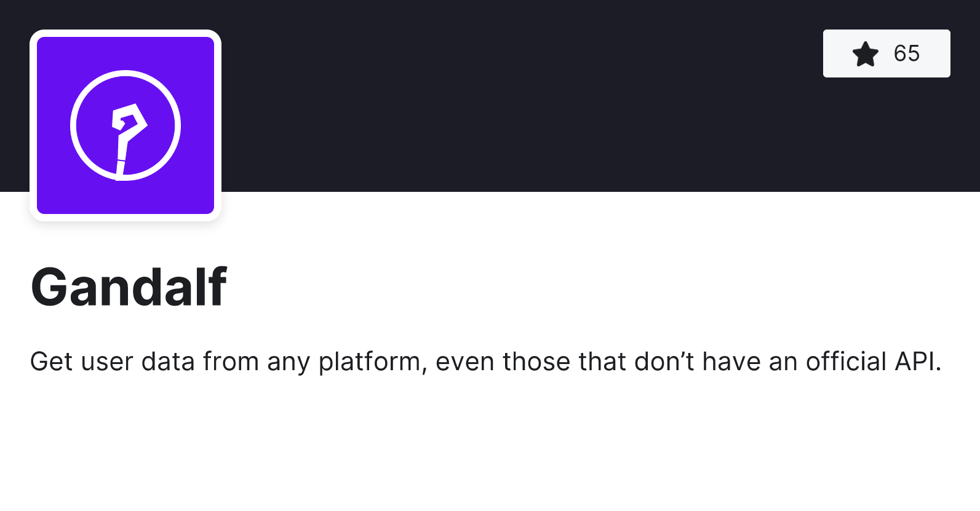Image resolution: width=980 pixels, height=511 pixels.
Task: Click the star count number 65
Action: 906,54
